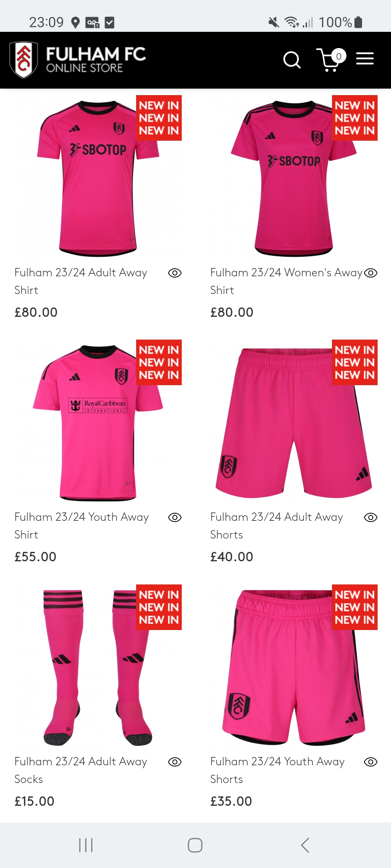Open Fulham 23/24 Youth Away Shorts link
The height and width of the screenshot is (868, 391).
click(277, 770)
